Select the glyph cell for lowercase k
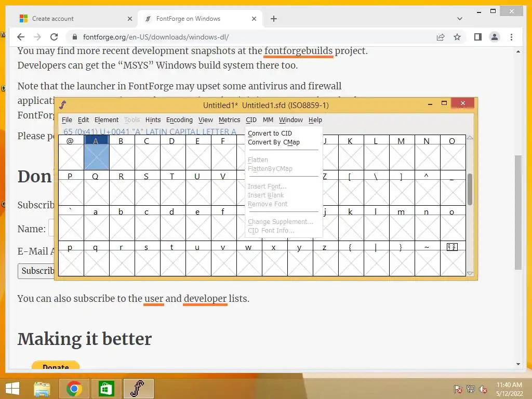Image resolution: width=532 pixels, height=399 pixels. 351,223
